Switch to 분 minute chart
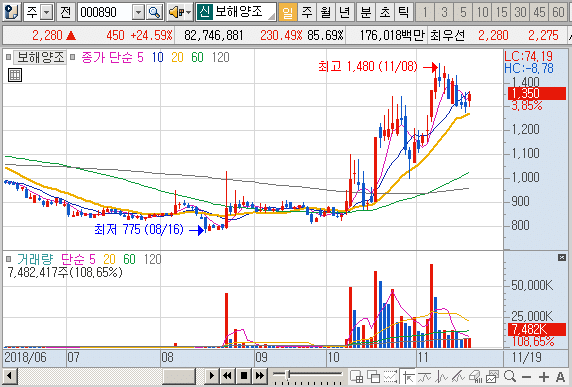The height and width of the screenshot is (387, 572). click(x=366, y=12)
